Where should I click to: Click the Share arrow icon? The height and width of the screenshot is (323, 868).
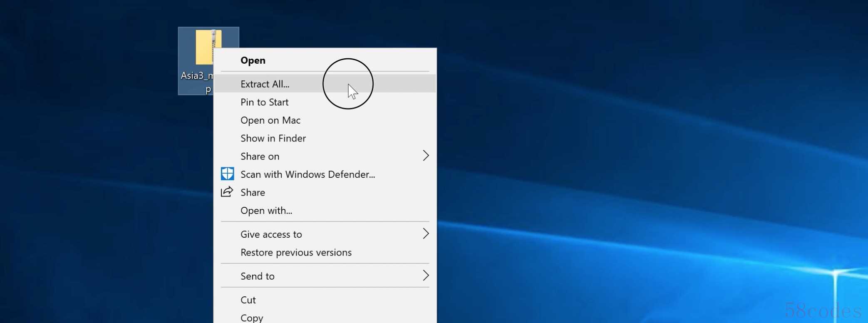[x=227, y=192]
